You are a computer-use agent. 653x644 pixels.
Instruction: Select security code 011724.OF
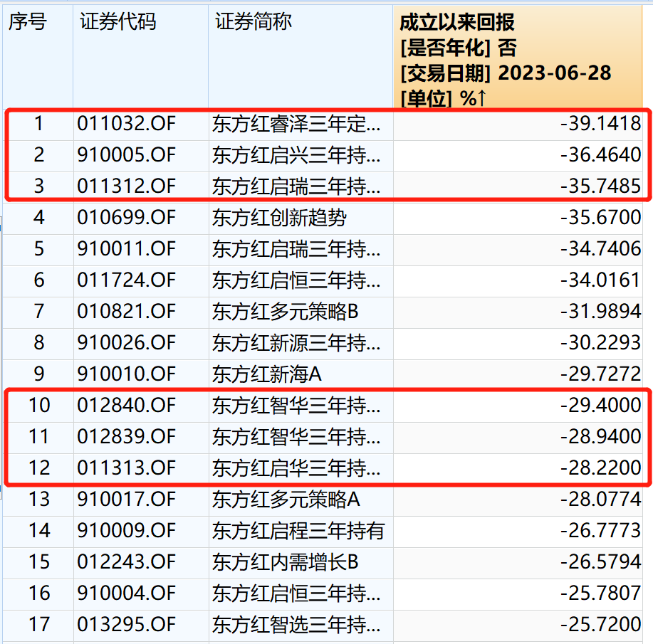127,280
